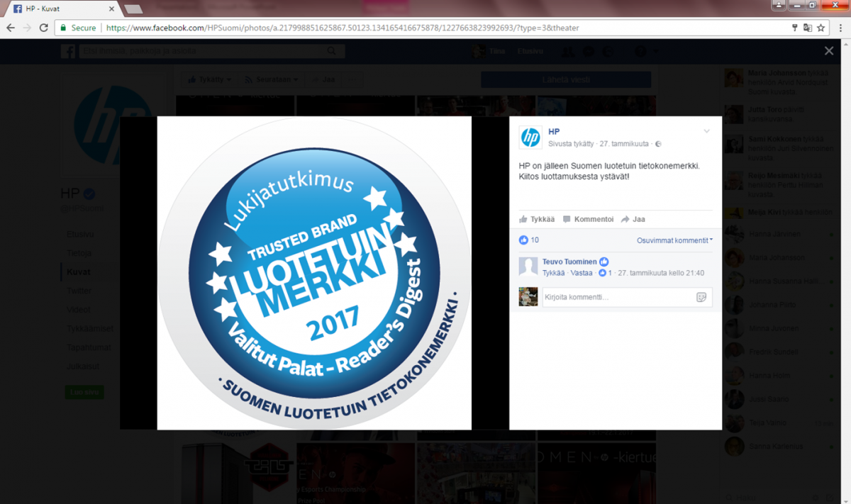Focus the Facebook search field
Viewport: 851px width, 504px height.
[212, 51]
